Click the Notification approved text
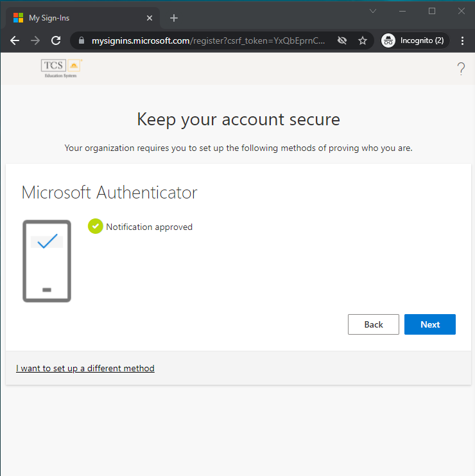 149,227
